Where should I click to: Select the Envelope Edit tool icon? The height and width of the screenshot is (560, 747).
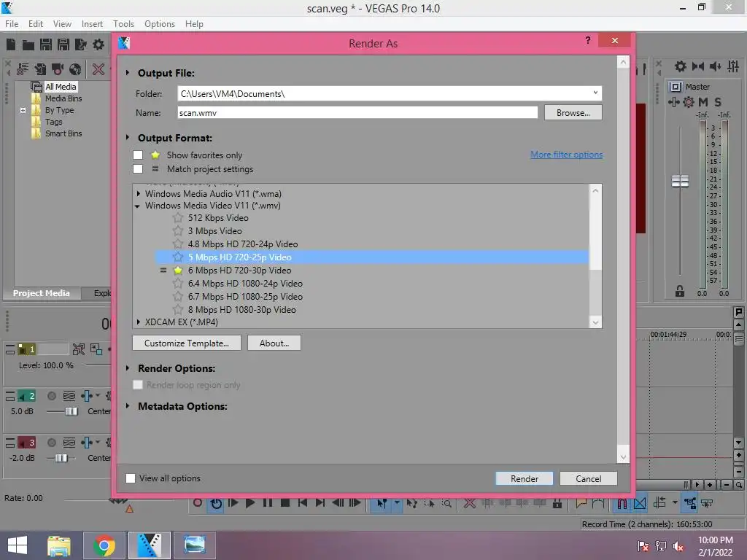click(x=412, y=503)
